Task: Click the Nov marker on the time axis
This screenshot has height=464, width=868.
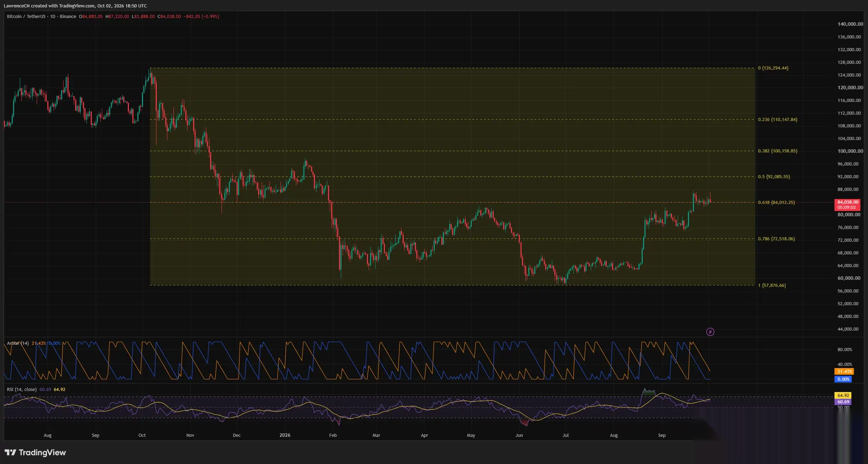Action: pos(190,435)
